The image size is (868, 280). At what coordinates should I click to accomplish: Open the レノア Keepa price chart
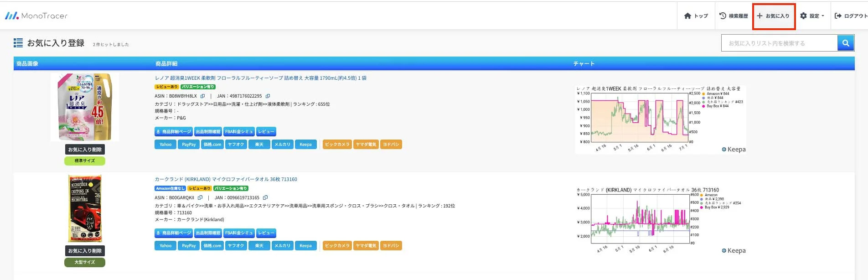661,119
